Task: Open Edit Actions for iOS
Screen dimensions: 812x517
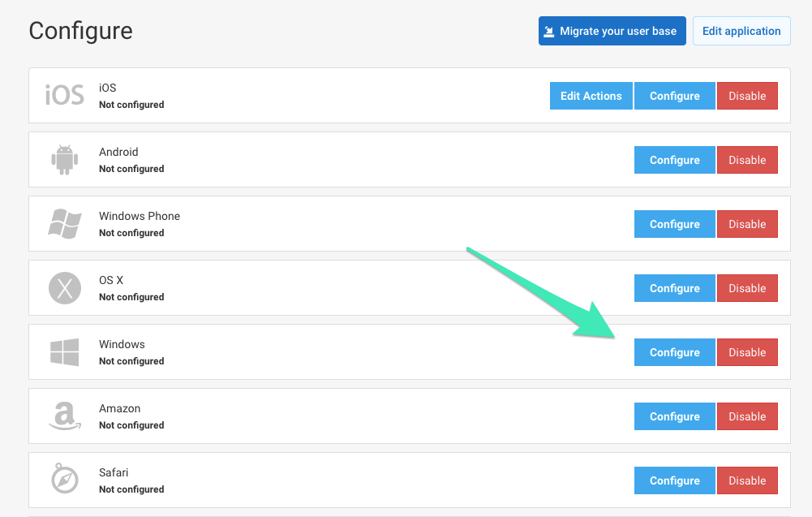Action: pyautogui.click(x=591, y=96)
